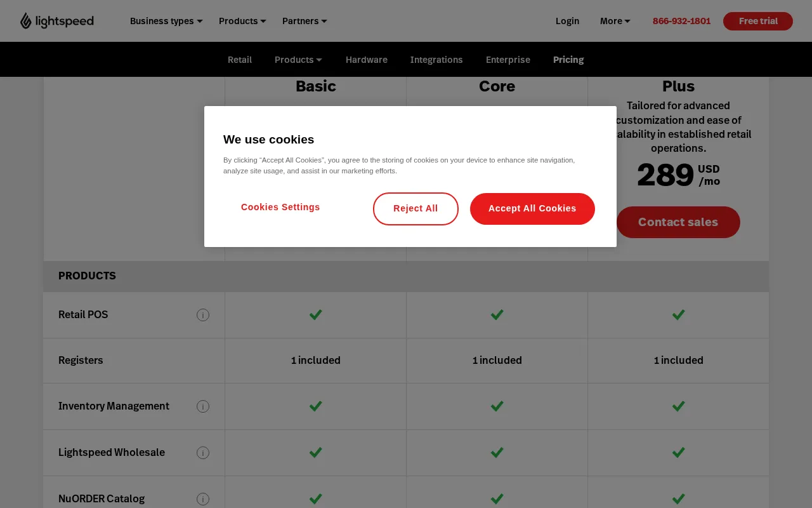Image resolution: width=812 pixels, height=508 pixels.
Task: Click Retail POS checkmark under Core
Action: click(497, 314)
